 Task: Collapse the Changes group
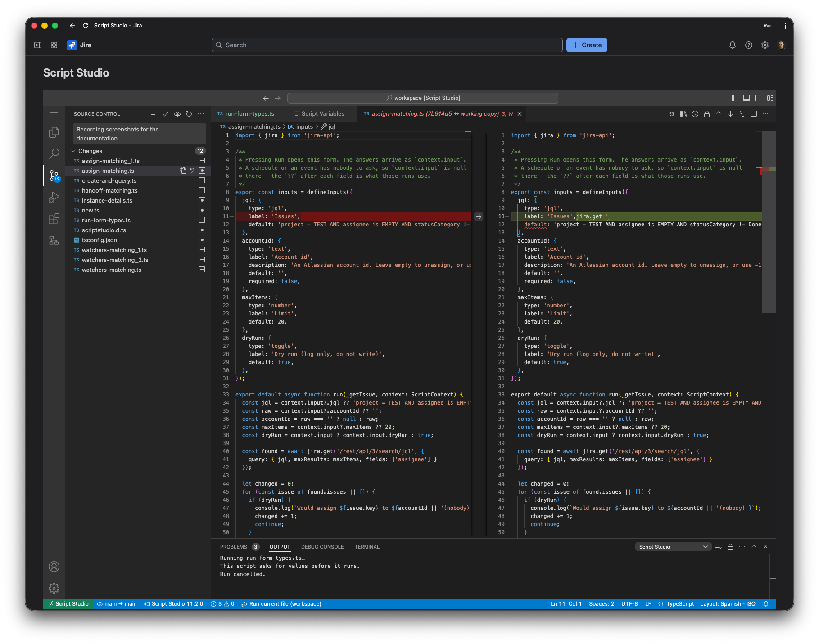click(73, 151)
